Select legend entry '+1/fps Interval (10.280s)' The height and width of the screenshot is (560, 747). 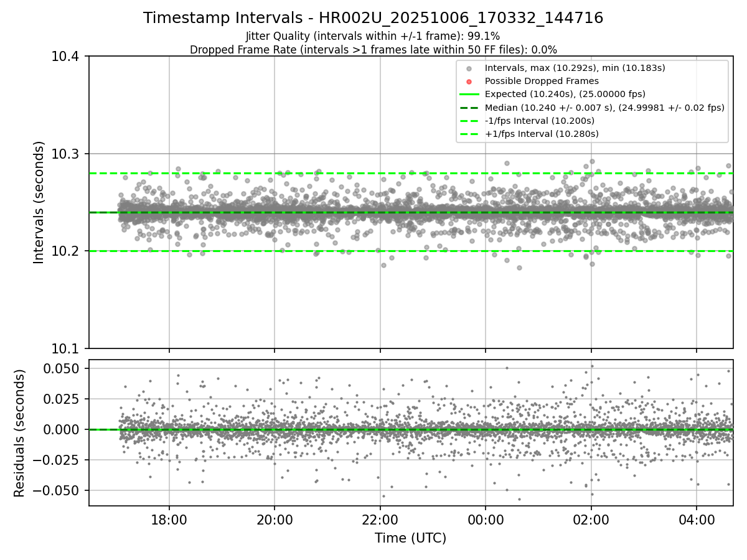(542, 133)
